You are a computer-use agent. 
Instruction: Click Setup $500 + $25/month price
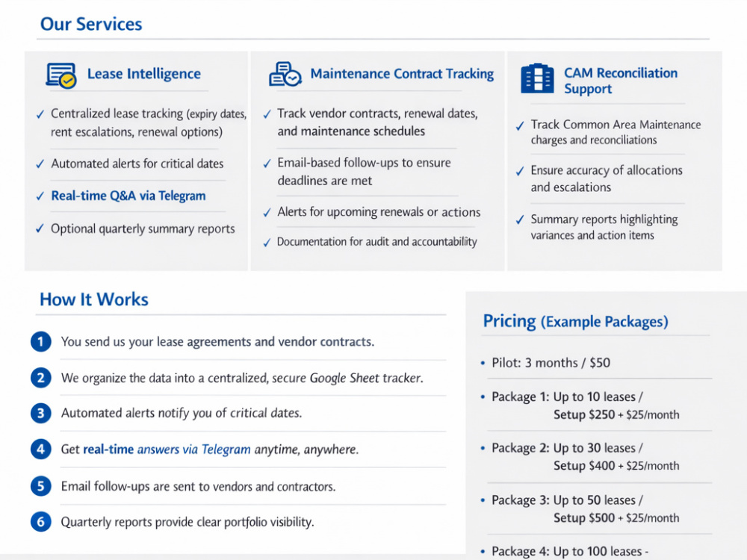(x=616, y=518)
